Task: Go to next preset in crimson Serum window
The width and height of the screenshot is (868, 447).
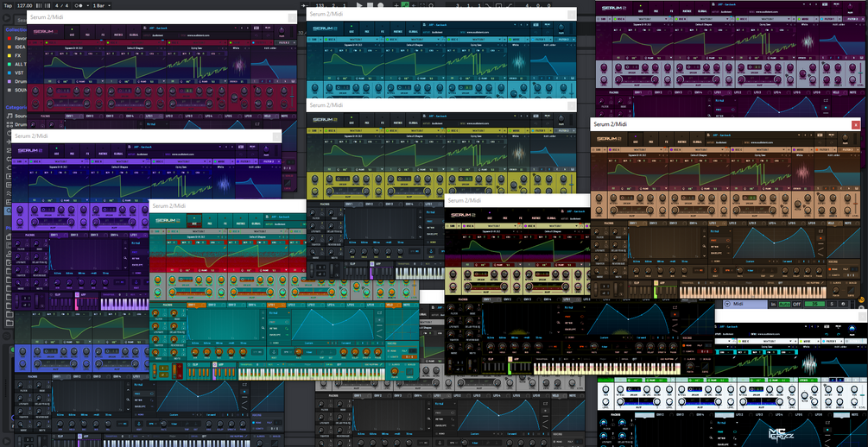Action: [x=248, y=28]
